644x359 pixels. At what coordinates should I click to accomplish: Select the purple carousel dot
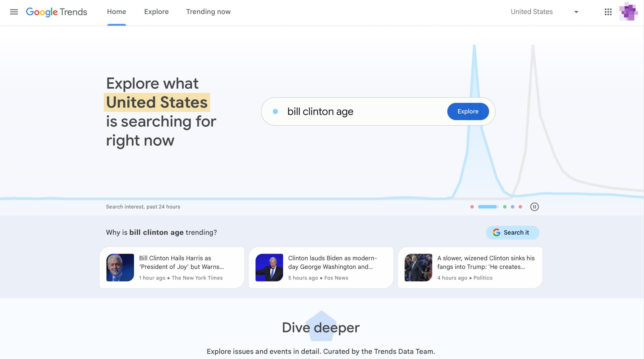(x=512, y=207)
